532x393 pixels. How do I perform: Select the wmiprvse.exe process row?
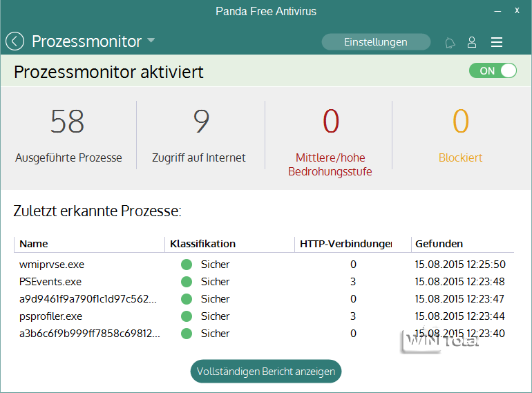click(x=52, y=265)
